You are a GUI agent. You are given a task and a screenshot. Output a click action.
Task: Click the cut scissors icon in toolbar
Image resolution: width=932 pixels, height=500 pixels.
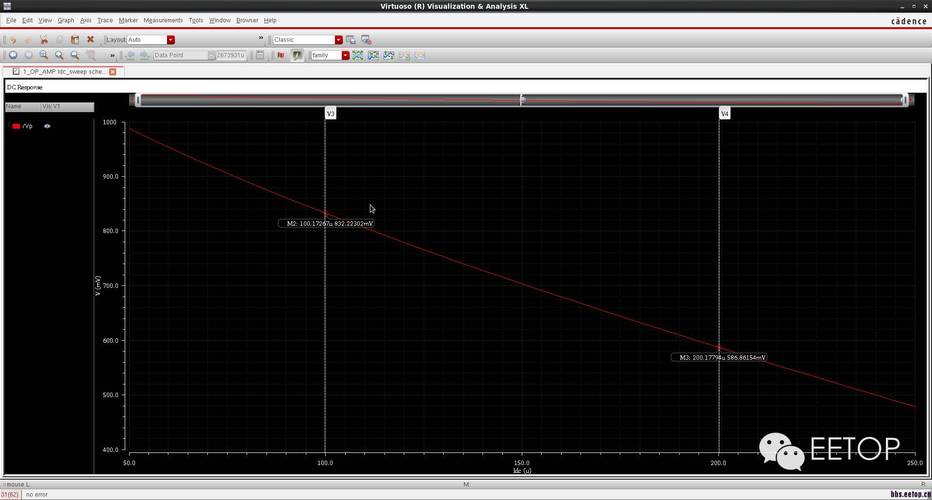44,40
